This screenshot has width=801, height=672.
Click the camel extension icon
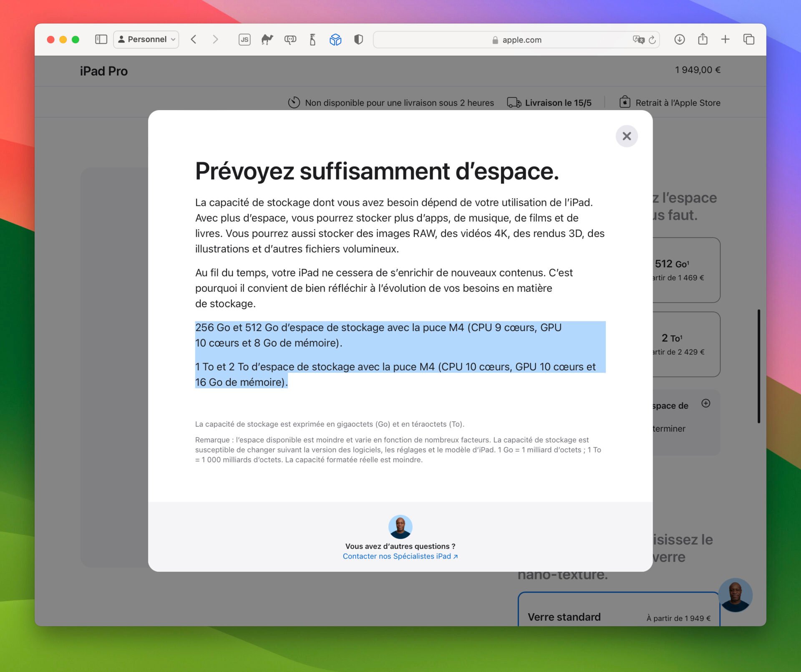(x=267, y=40)
